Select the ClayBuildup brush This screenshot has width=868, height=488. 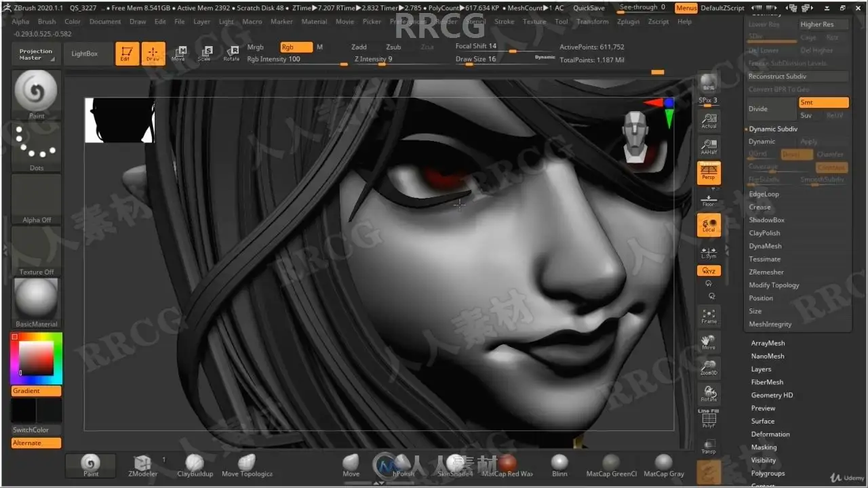coord(195,466)
